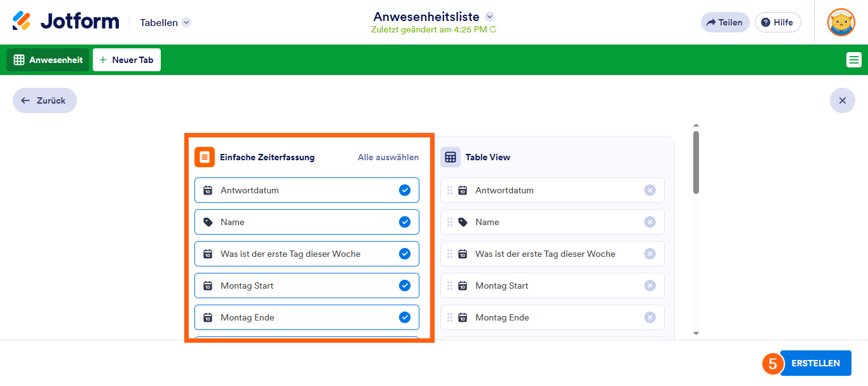Remove Montag Start from Table View
The width and height of the screenshot is (868, 386).
(649, 286)
